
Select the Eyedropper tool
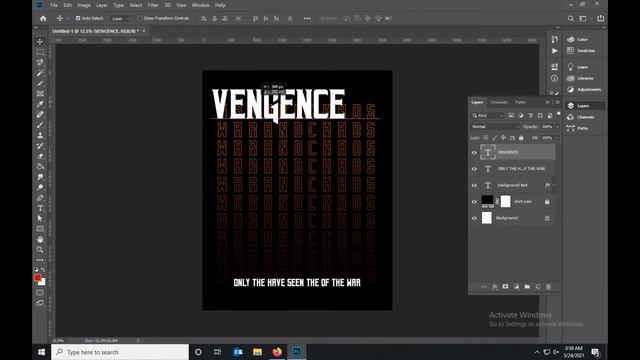click(x=40, y=104)
